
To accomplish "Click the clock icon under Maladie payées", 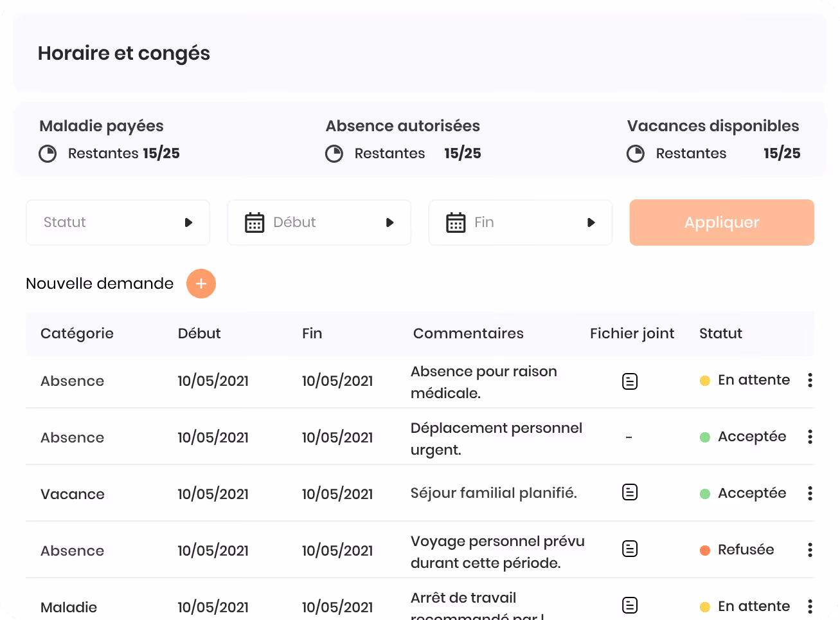I will [48, 154].
